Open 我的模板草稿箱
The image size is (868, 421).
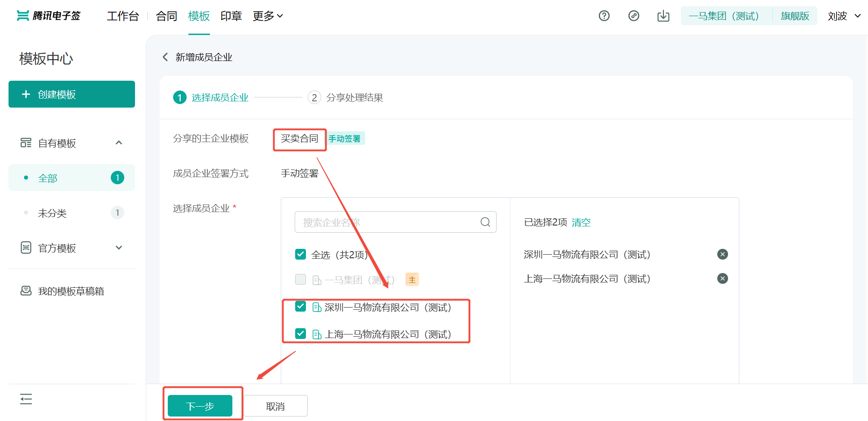72,291
